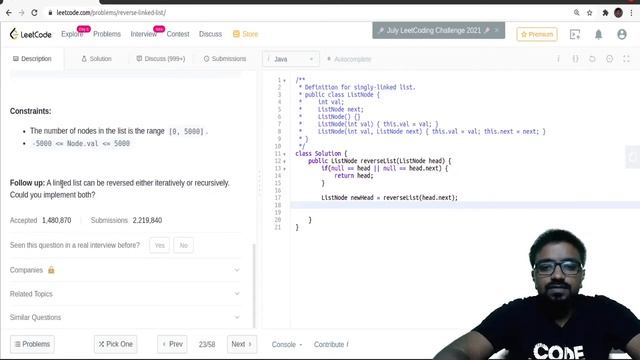Click the LeetCode logo
Screen dimensions: 640x360
point(31,34)
